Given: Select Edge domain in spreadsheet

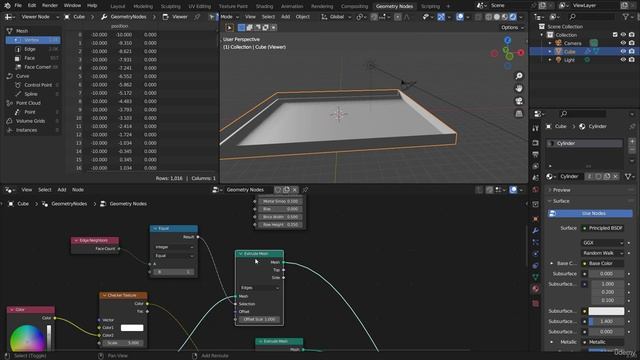Looking at the screenshot, I should pos(33,49).
